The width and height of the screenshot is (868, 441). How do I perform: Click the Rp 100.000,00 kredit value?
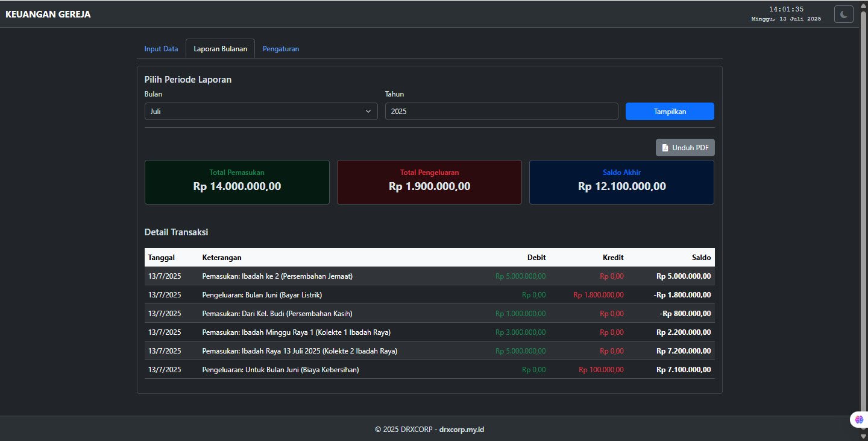pos(602,370)
